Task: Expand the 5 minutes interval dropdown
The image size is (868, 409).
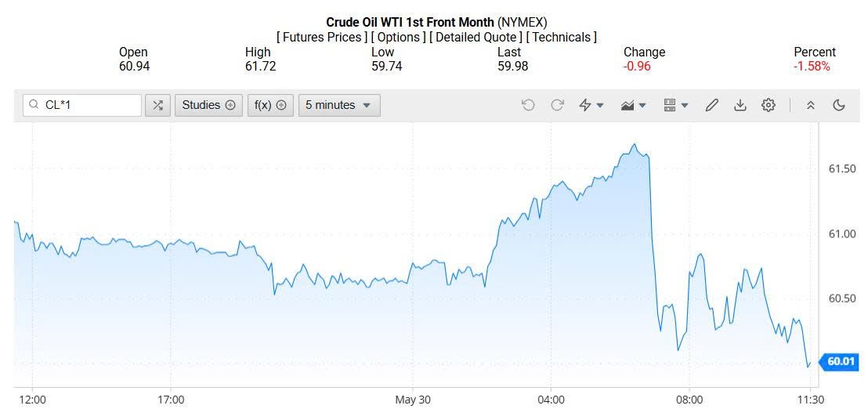Action: pyautogui.click(x=338, y=105)
